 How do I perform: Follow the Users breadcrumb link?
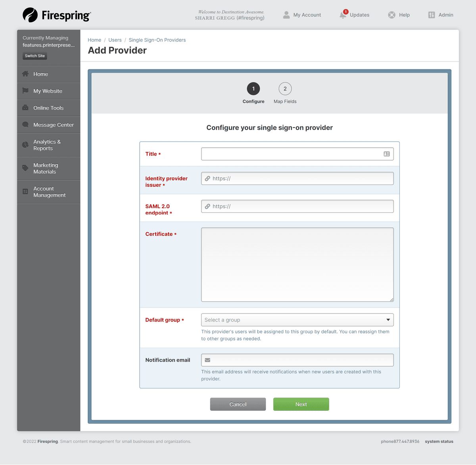click(x=115, y=40)
